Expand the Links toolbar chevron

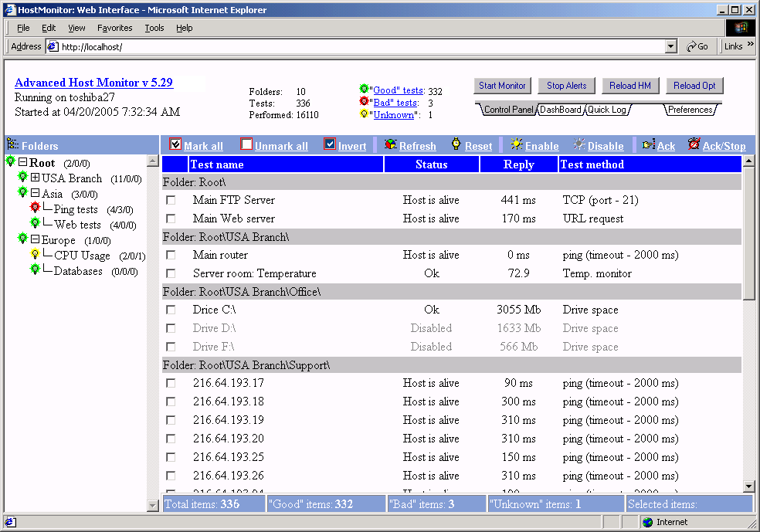pos(750,44)
